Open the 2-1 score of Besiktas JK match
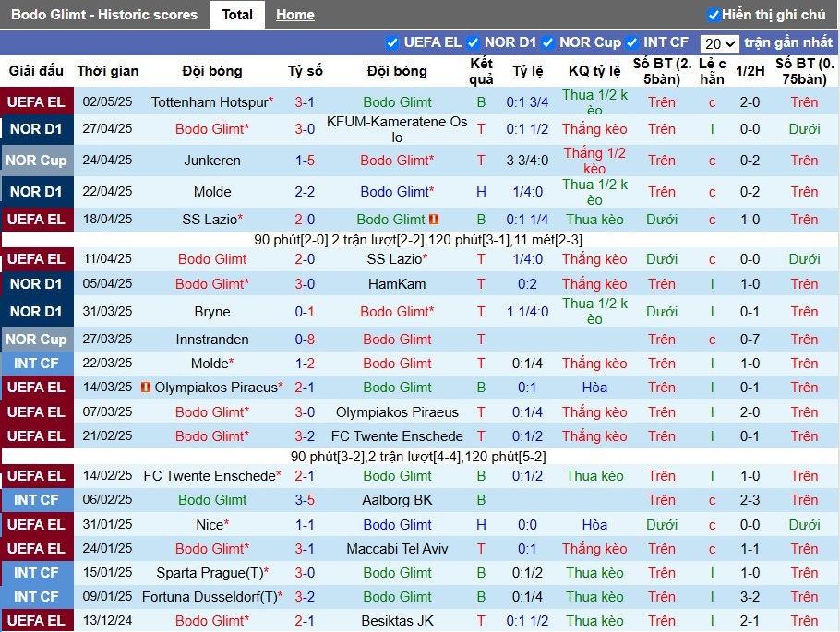Screen dimensions: 840x632 click(x=305, y=621)
